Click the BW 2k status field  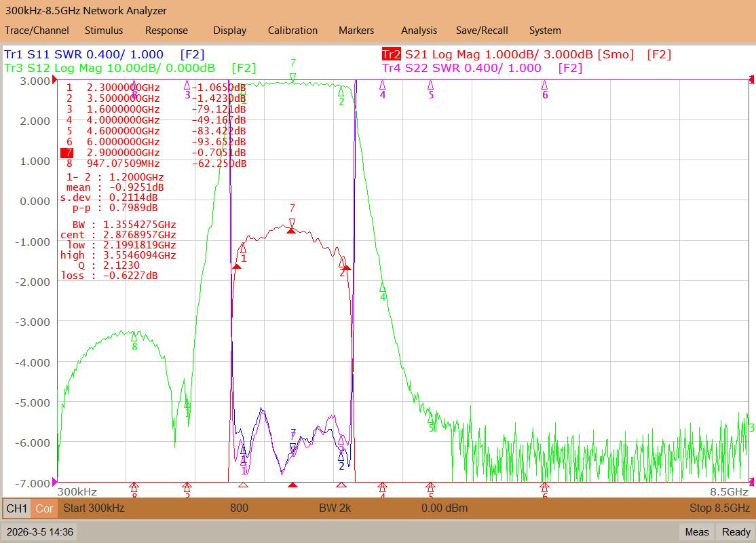335,508
